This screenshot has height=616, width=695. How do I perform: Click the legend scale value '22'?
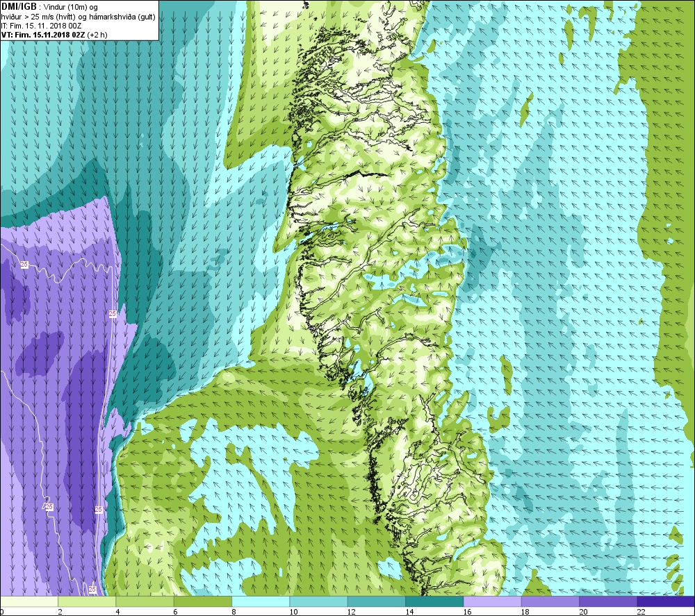coord(641,612)
